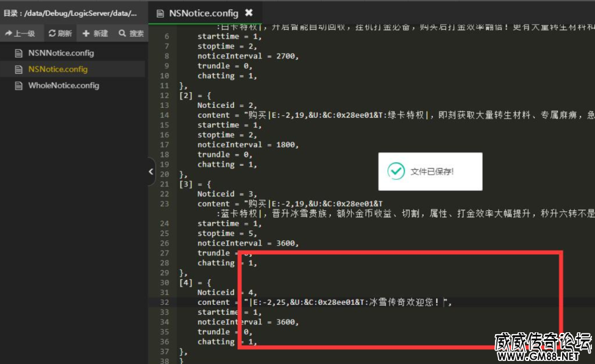
Task: Click the up-arrow icon next to 上一级
Action: [9, 34]
